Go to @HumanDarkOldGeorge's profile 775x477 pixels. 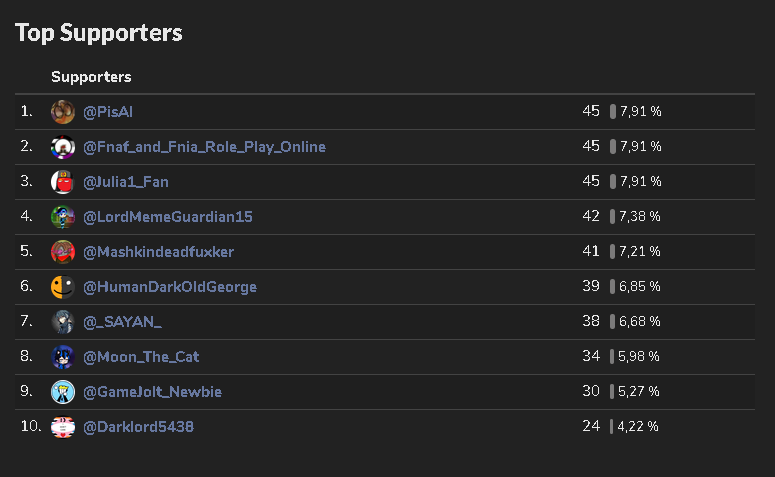point(170,287)
